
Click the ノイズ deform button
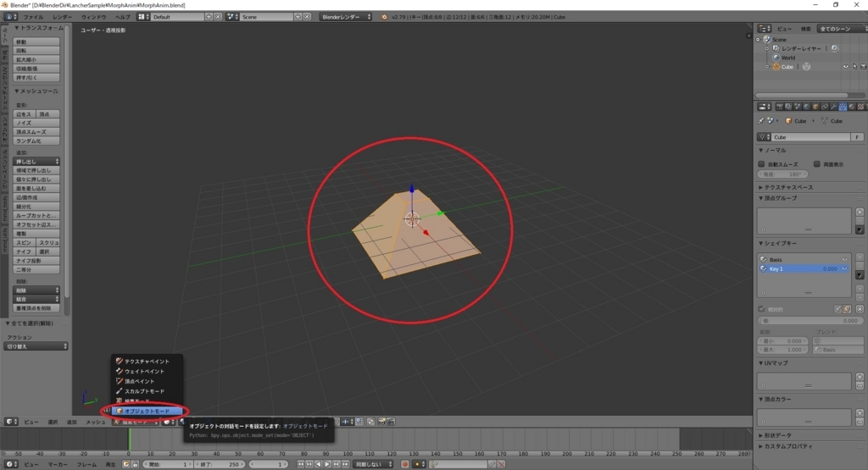coord(36,123)
